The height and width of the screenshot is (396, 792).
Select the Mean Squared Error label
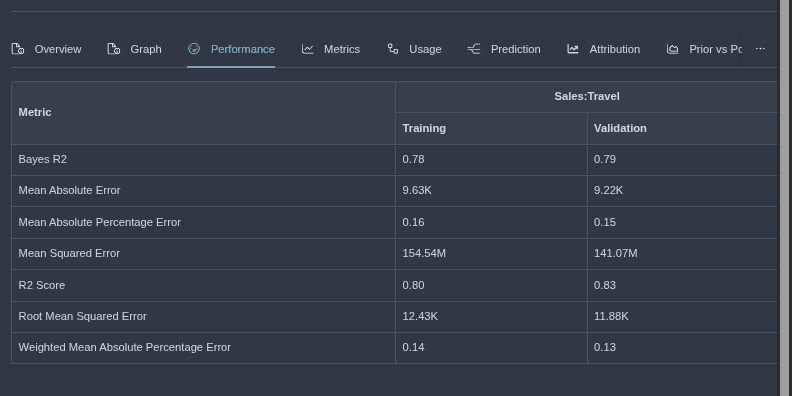pyautogui.click(x=69, y=254)
